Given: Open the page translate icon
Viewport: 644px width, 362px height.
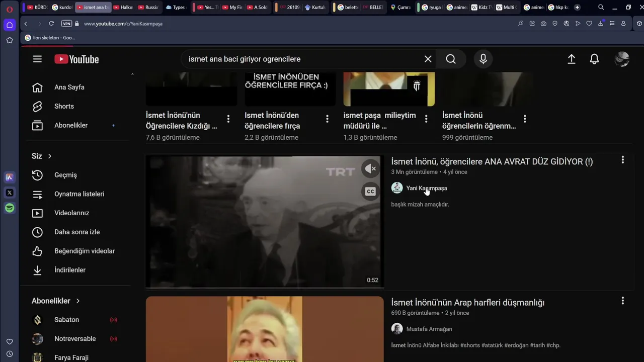Looking at the screenshot, I should click(567, 24).
